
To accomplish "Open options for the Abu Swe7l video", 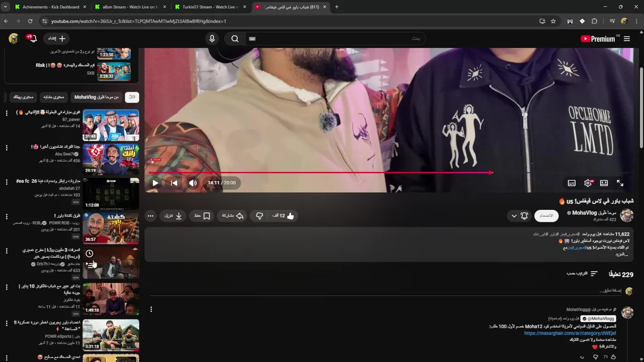I will click(7, 148).
